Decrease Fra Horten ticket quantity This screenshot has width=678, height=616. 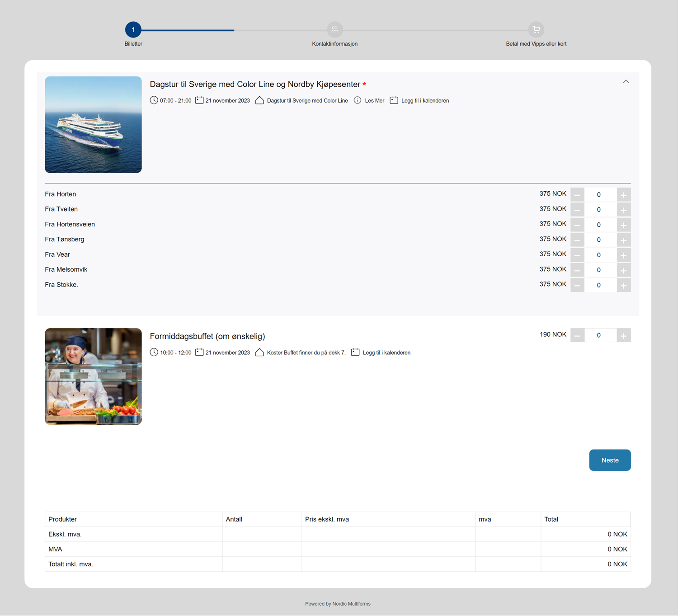(577, 195)
